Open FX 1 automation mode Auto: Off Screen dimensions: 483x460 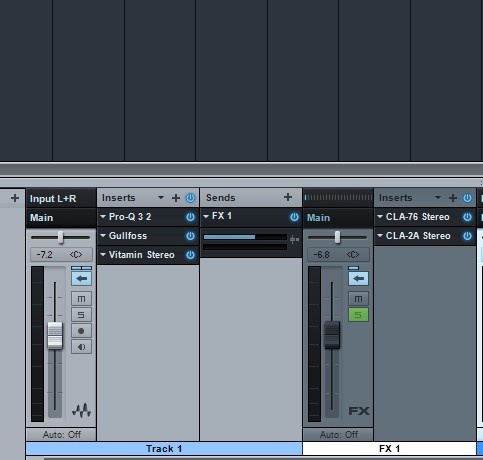tap(338, 434)
